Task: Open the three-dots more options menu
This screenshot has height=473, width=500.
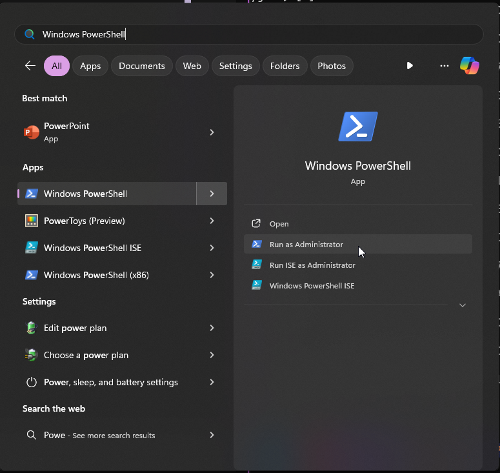Action: tap(444, 66)
